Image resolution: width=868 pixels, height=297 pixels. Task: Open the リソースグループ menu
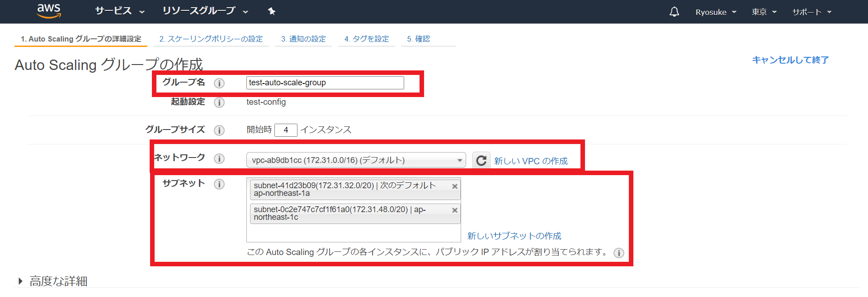[x=205, y=11]
